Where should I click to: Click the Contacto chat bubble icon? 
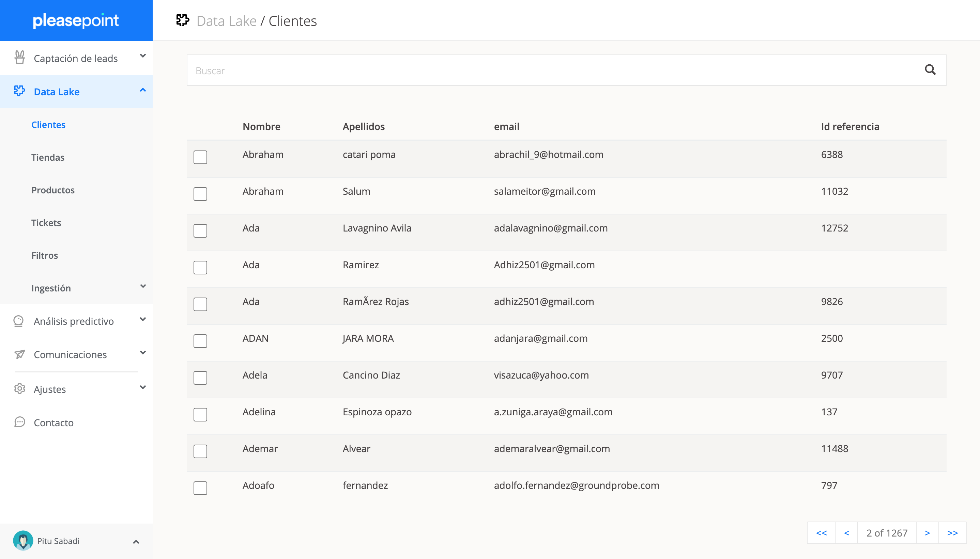point(19,422)
